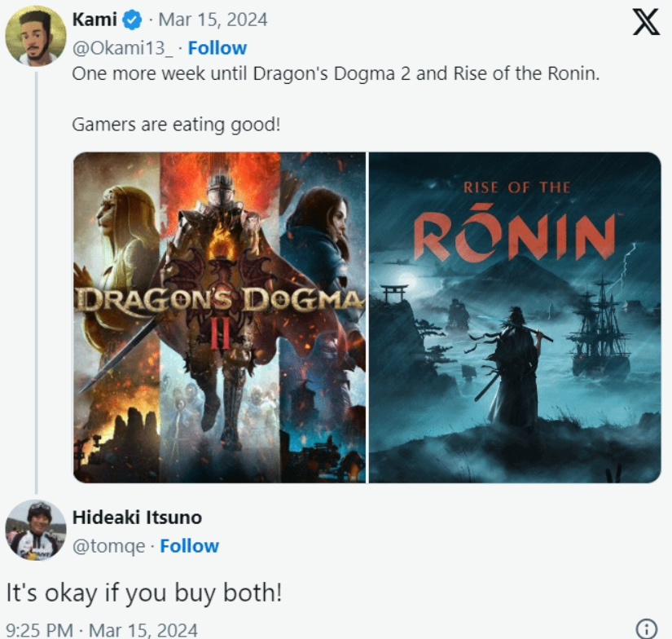This screenshot has width=672, height=639.
Task: Click the blue verified badge beside Kami
Action: [133, 20]
